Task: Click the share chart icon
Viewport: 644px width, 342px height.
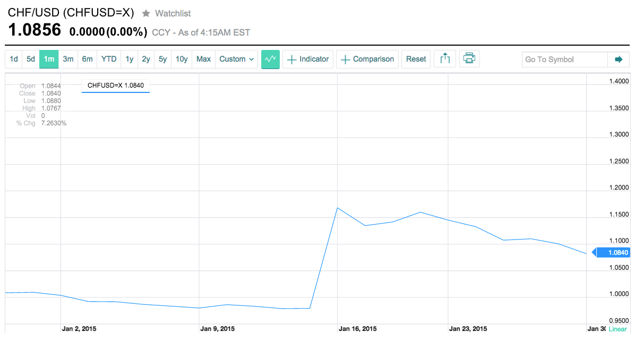Action: tap(445, 59)
